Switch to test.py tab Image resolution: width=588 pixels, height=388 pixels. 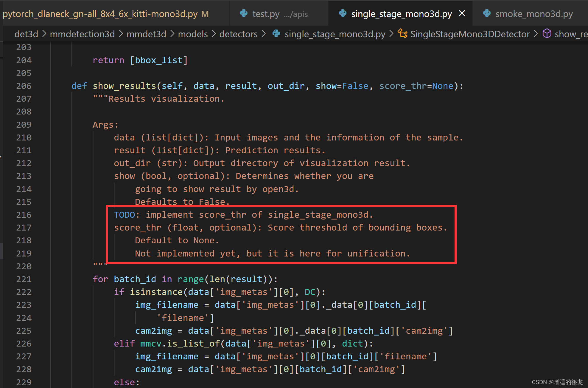click(266, 14)
